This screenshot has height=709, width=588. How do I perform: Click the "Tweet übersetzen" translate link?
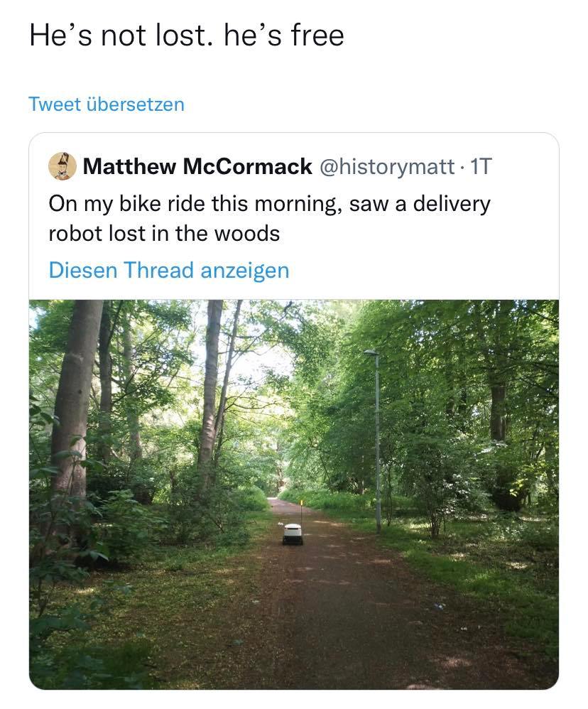(x=106, y=104)
